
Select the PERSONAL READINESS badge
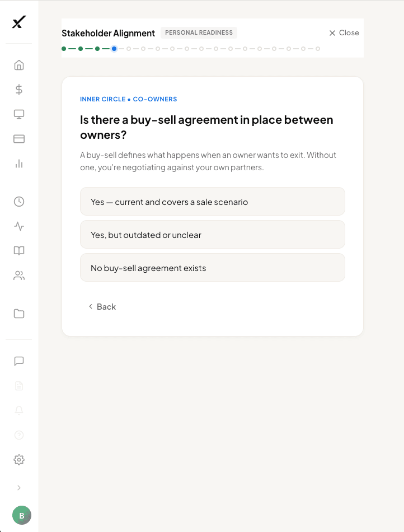pos(199,32)
